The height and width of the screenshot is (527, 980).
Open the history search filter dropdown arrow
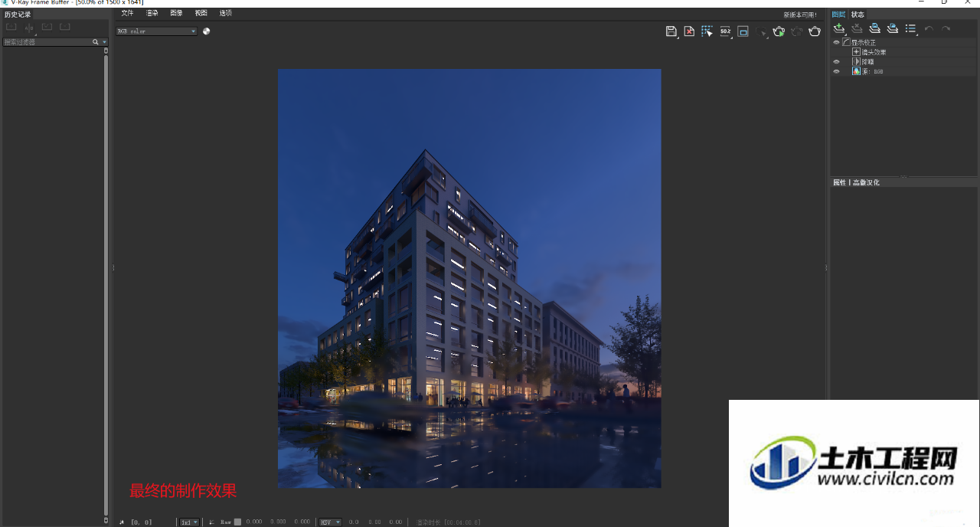point(104,42)
